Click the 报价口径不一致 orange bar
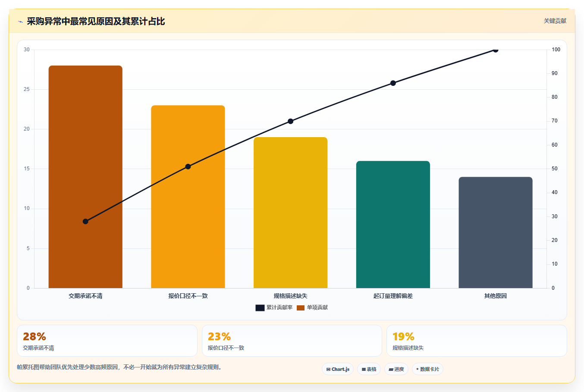Viewport: 584px width, 392px height. [188, 197]
